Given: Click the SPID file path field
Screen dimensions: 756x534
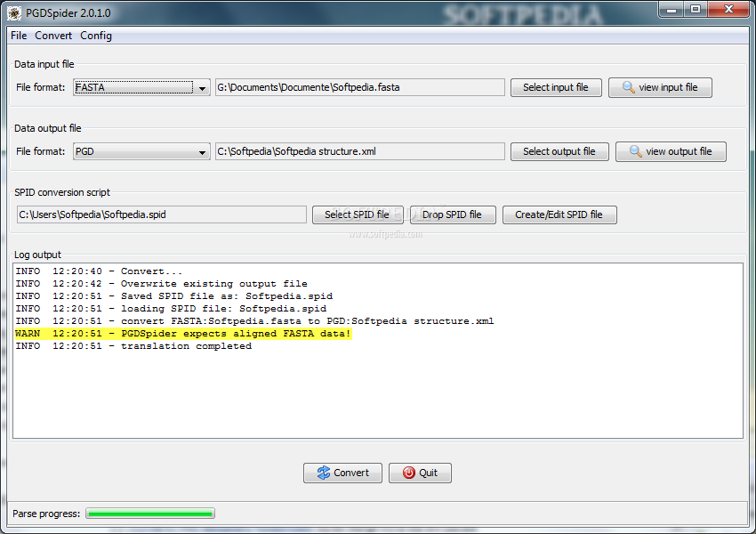Looking at the screenshot, I should (162, 214).
